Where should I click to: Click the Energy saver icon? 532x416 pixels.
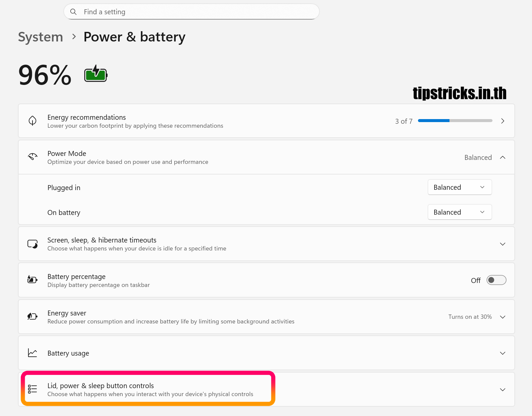coord(32,316)
